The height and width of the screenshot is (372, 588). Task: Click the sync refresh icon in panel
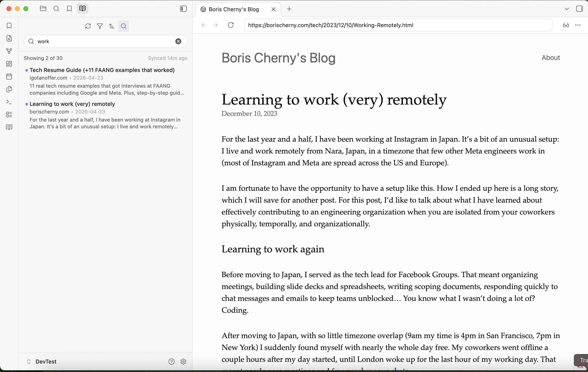pyautogui.click(x=88, y=26)
